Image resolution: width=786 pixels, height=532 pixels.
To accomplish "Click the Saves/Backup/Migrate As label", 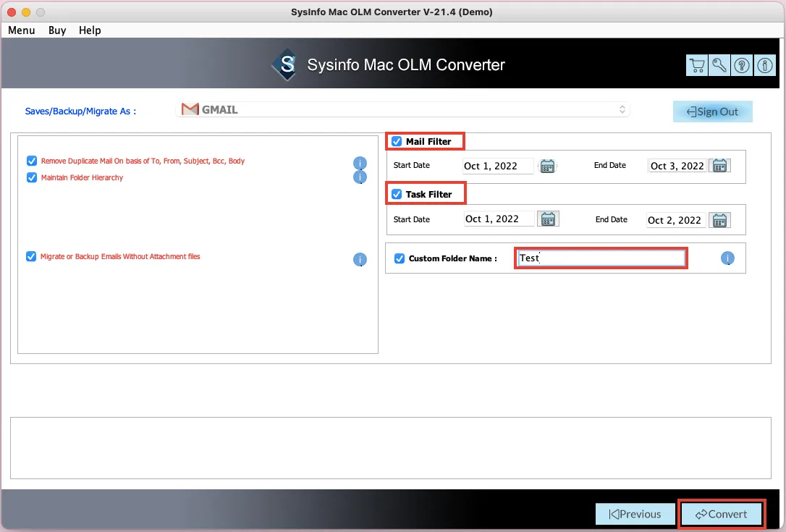I will pos(81,111).
